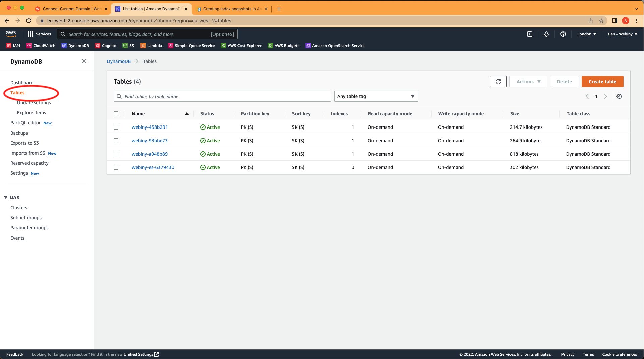Check the select-all tables checkbox
Viewport: 644px width, 359px height.
116,114
